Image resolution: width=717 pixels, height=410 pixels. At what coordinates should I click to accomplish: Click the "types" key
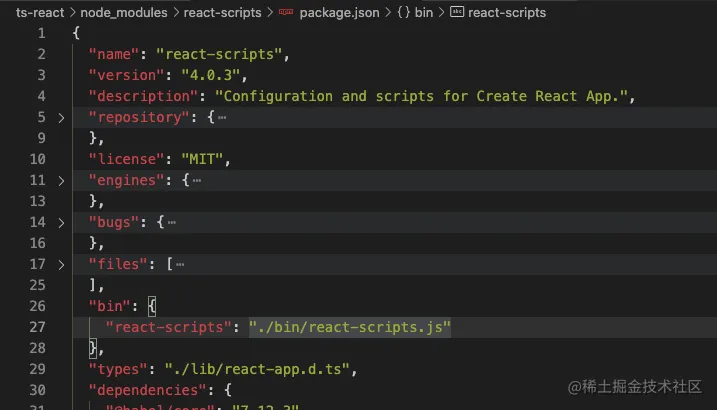click(x=118, y=369)
